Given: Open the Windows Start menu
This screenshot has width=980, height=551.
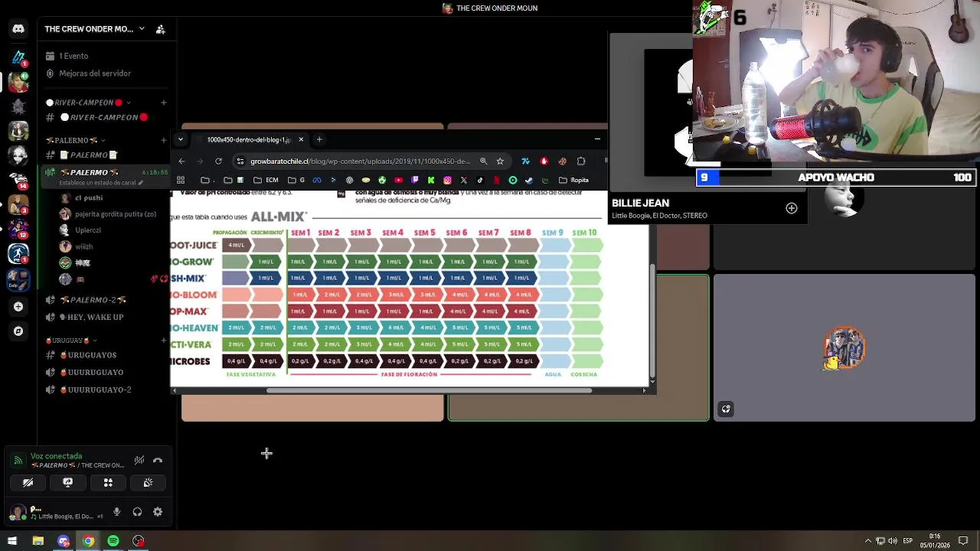Looking at the screenshot, I should [x=12, y=541].
